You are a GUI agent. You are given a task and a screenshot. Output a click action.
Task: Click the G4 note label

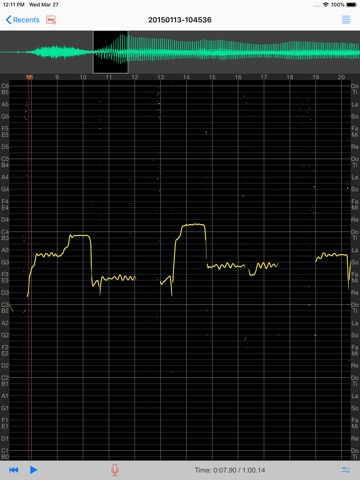5,189
